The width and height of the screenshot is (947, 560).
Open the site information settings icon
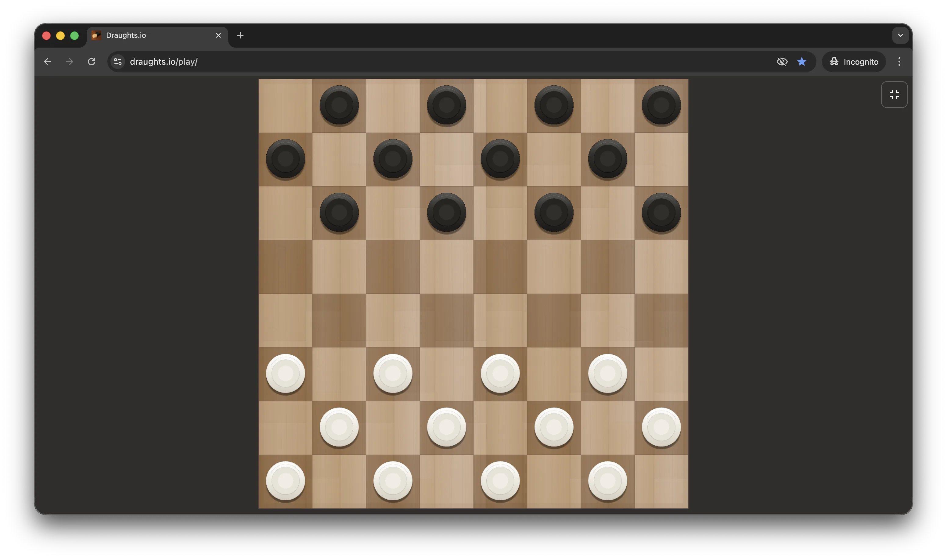pos(117,62)
